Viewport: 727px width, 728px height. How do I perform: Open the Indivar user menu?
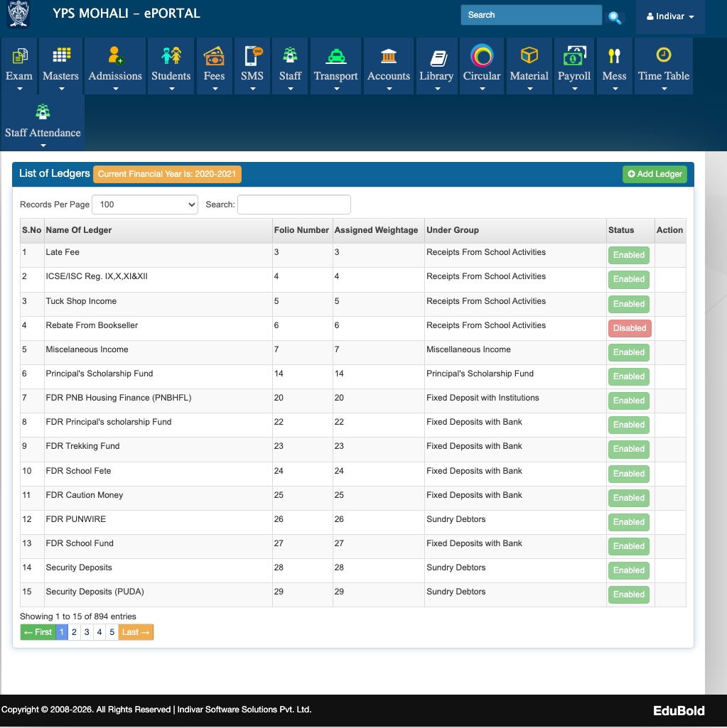tap(668, 16)
